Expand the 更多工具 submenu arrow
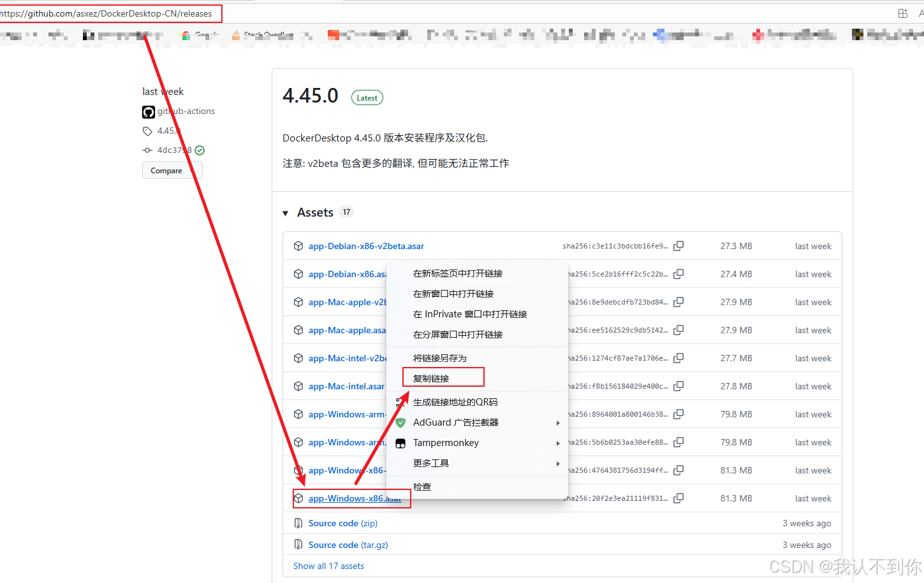 pyautogui.click(x=558, y=463)
